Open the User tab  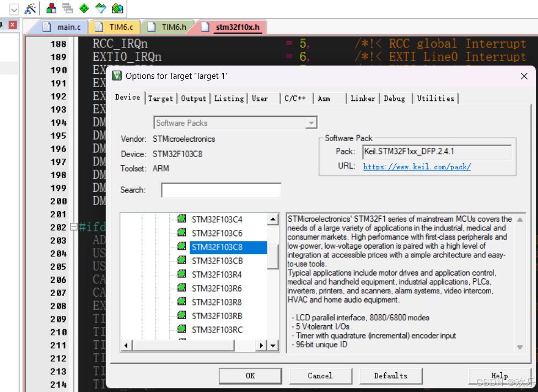click(x=263, y=99)
